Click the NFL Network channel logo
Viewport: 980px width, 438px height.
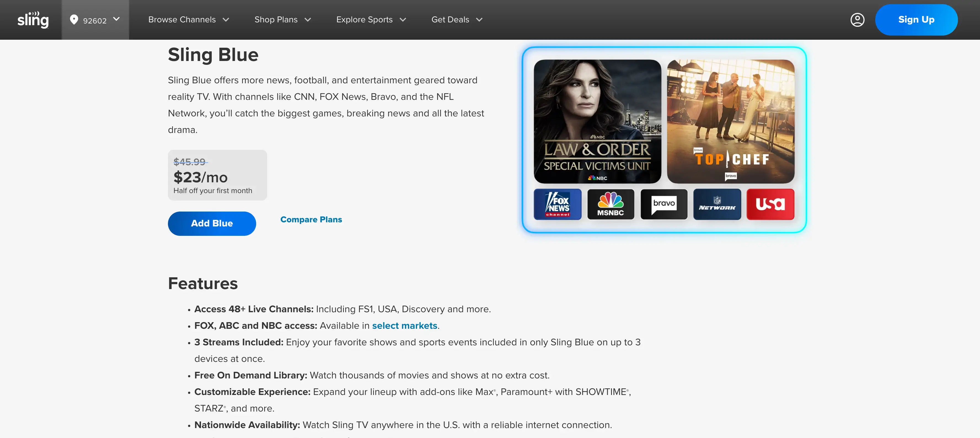[x=717, y=204]
